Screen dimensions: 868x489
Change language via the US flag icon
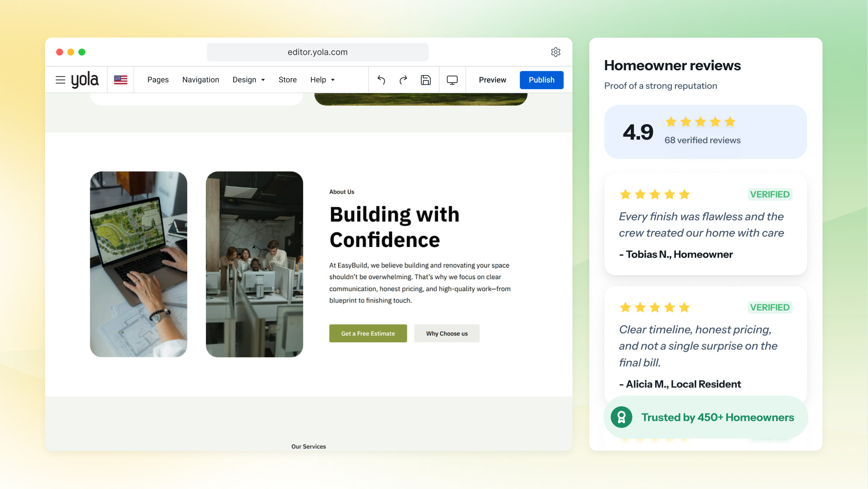click(121, 80)
